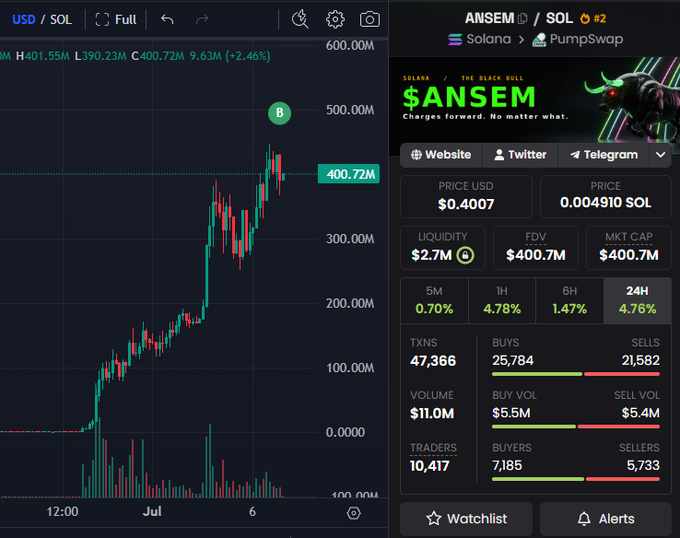Undo the last chart action
680x538 pixels.
(x=167, y=20)
